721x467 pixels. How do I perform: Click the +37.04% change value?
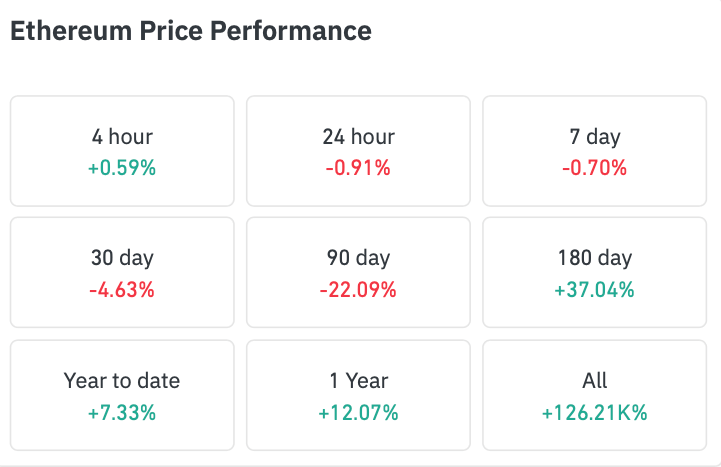click(x=594, y=290)
